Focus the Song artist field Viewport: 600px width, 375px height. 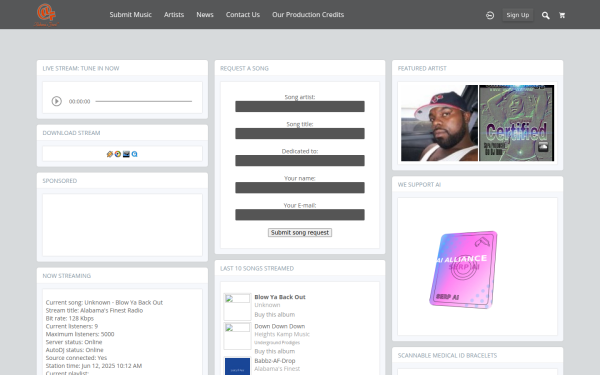[300, 106]
